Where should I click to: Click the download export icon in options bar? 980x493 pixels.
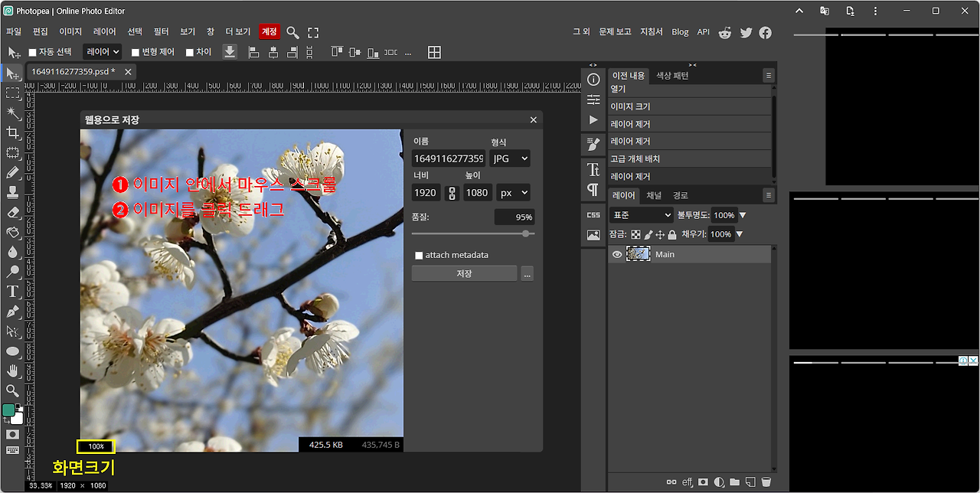(230, 51)
